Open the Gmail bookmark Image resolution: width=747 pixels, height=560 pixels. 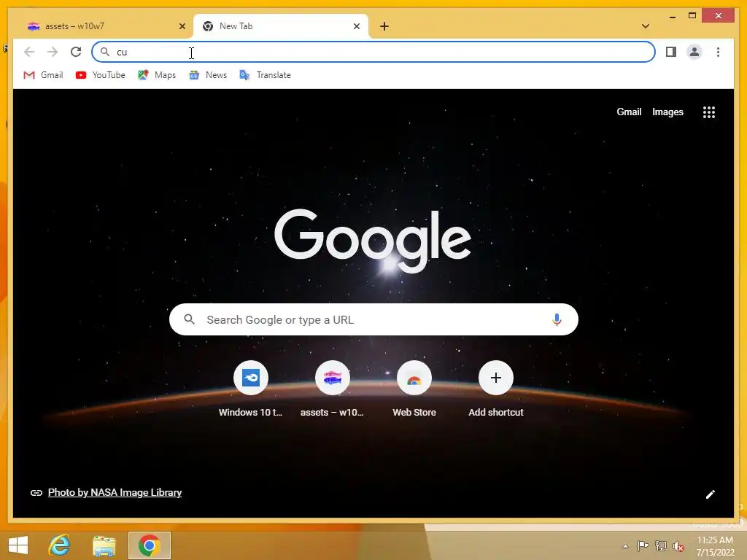pyautogui.click(x=43, y=75)
